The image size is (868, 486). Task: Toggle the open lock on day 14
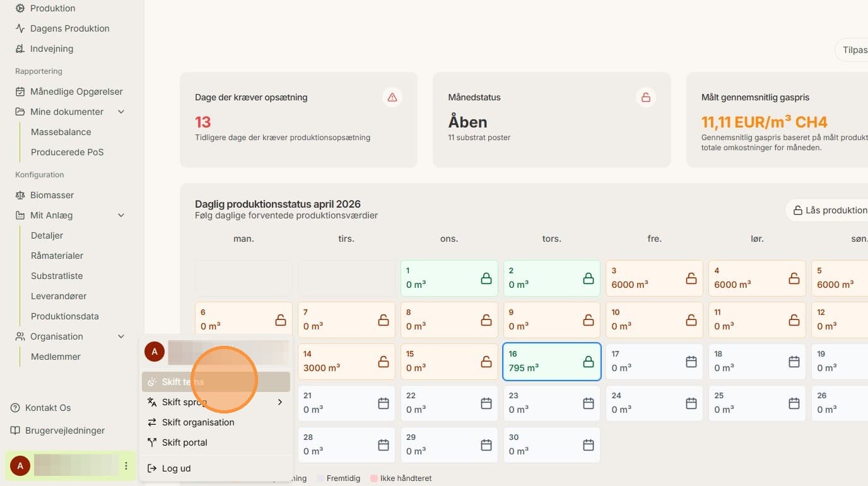click(x=383, y=362)
